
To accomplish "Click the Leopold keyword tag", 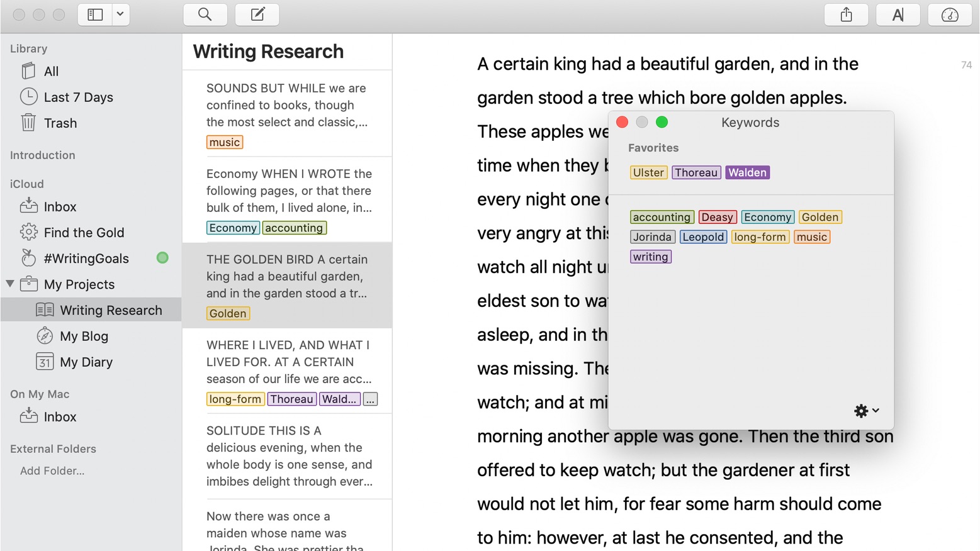I will [x=703, y=237].
